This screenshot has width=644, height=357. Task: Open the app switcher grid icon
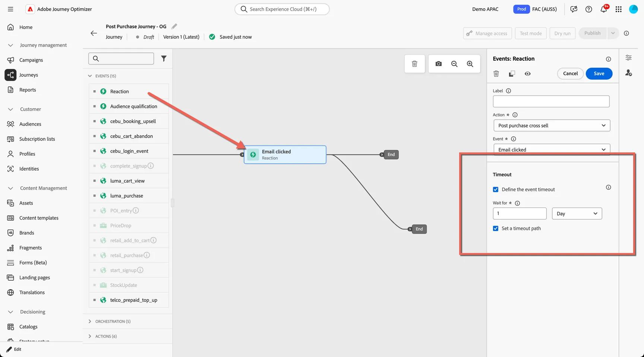click(618, 9)
